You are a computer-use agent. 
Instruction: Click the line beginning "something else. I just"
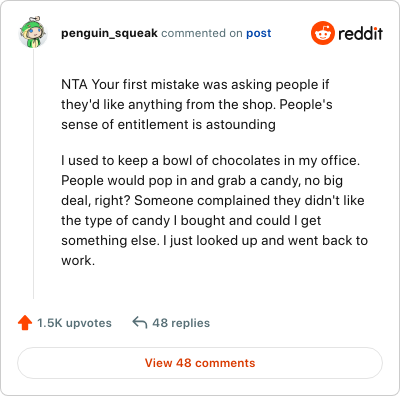click(214, 241)
